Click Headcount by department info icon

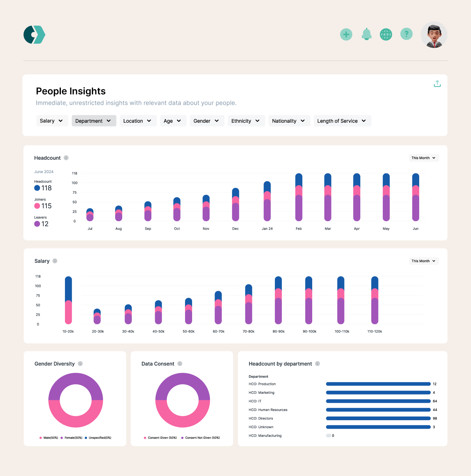click(x=317, y=364)
